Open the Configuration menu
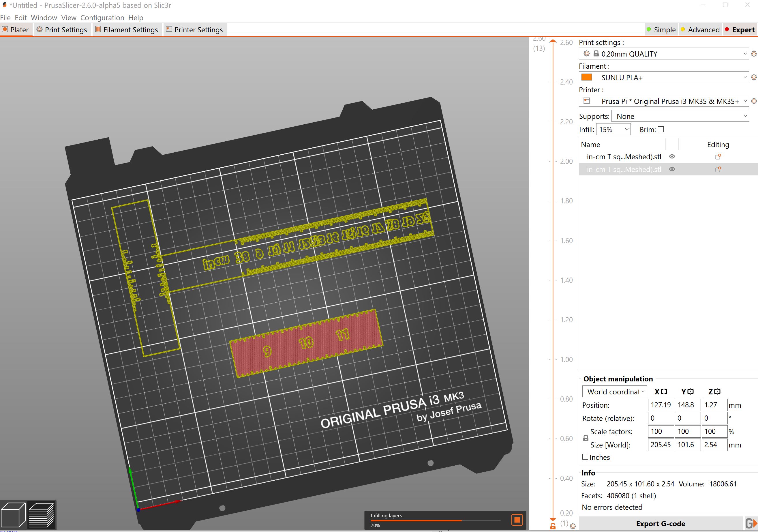 [102, 18]
